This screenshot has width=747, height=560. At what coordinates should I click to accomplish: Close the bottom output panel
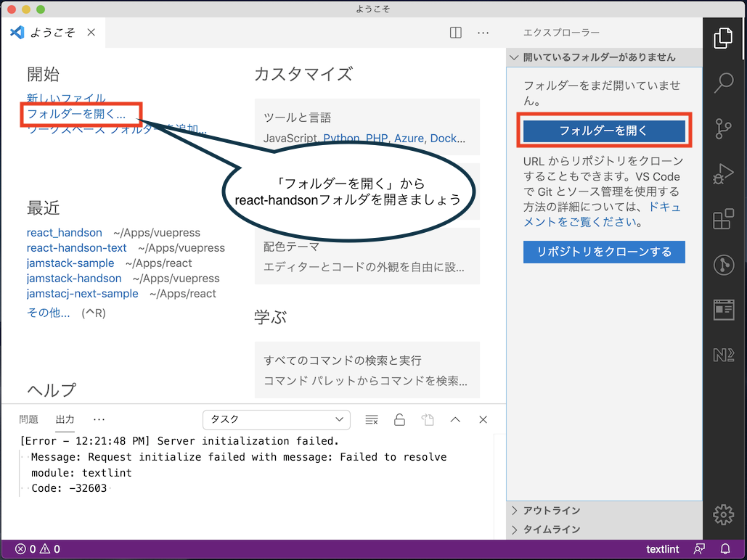click(x=483, y=419)
